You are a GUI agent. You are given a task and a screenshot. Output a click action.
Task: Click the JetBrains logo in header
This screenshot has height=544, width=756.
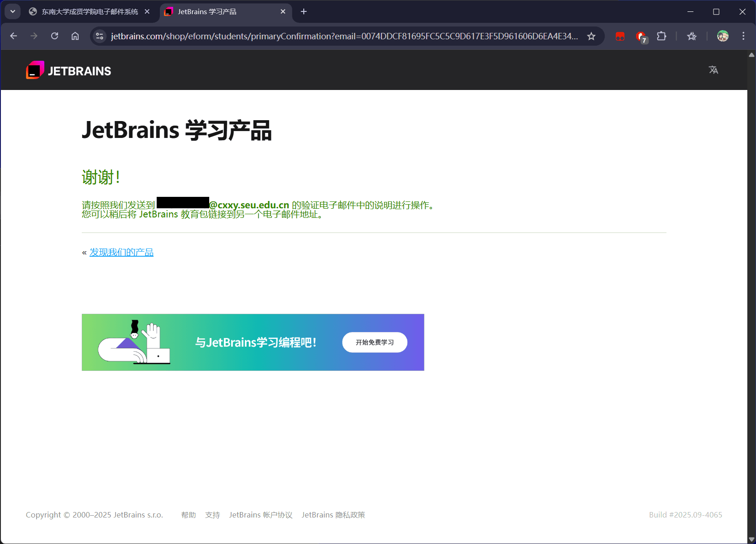(x=69, y=70)
